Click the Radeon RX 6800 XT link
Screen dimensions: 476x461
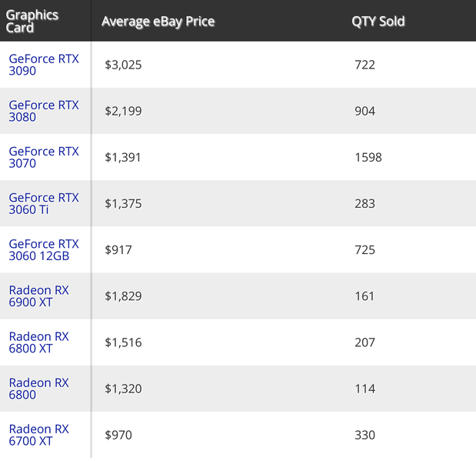38,342
